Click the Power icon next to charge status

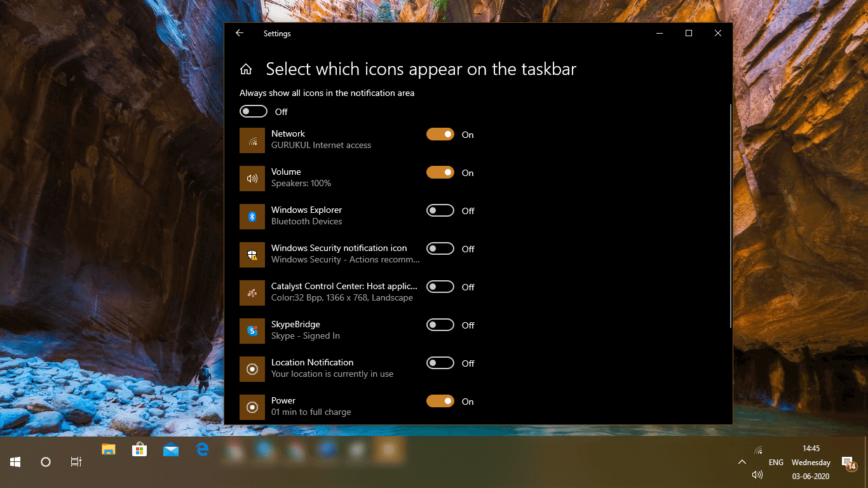[252, 407]
